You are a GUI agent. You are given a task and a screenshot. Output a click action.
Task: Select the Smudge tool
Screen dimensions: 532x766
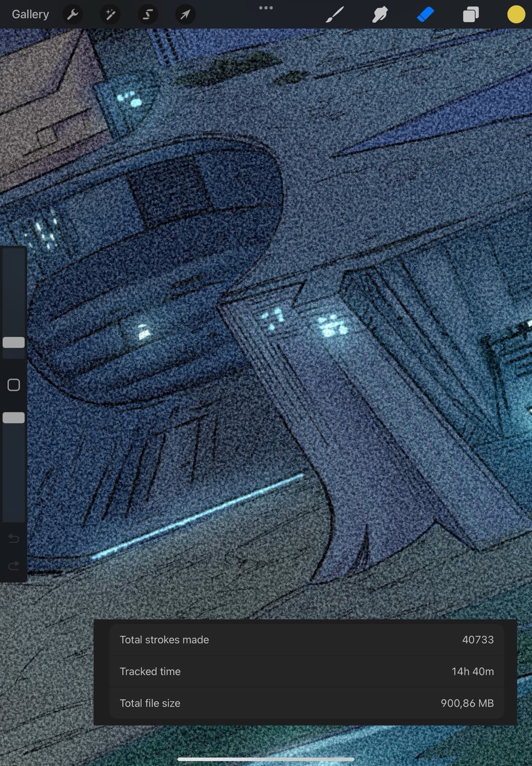380,15
